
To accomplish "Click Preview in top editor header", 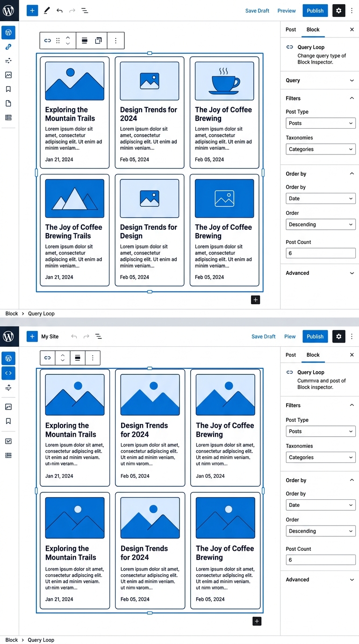I will coord(287,11).
